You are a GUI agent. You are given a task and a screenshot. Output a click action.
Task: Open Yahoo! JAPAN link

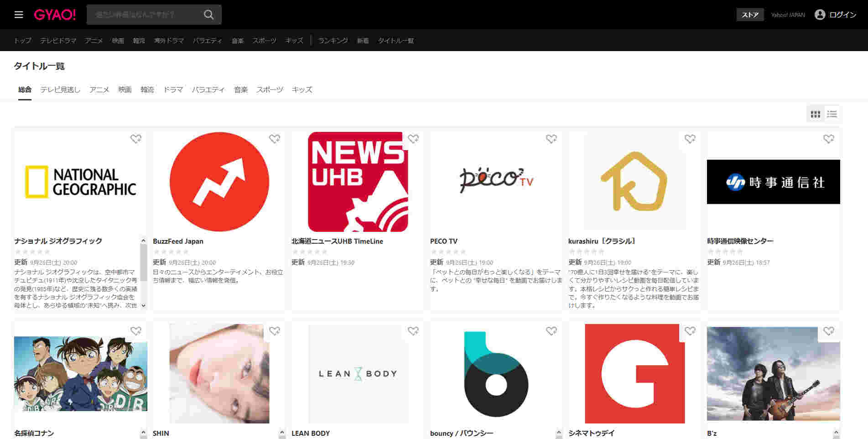[788, 15]
